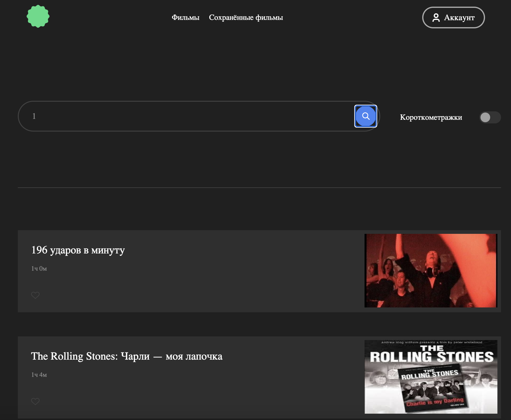The width and height of the screenshot is (511, 420).
Task: Click the Короткометражки label text
Action: point(431,117)
